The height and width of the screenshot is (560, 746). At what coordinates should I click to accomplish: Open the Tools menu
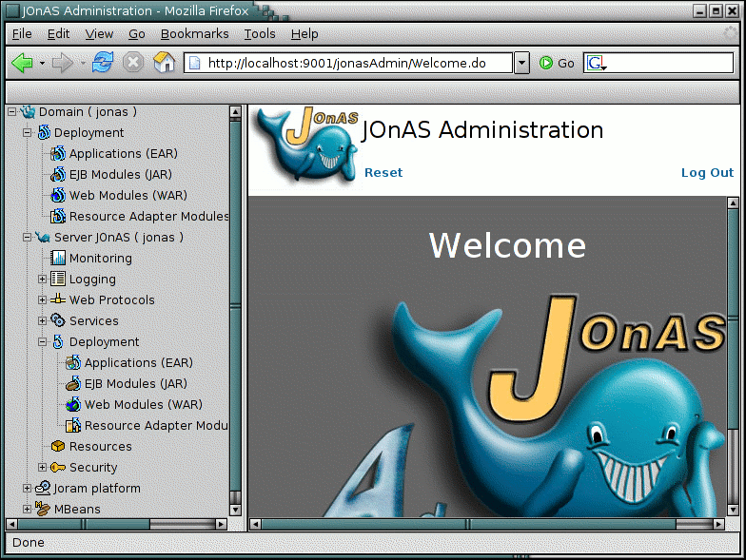click(x=260, y=34)
